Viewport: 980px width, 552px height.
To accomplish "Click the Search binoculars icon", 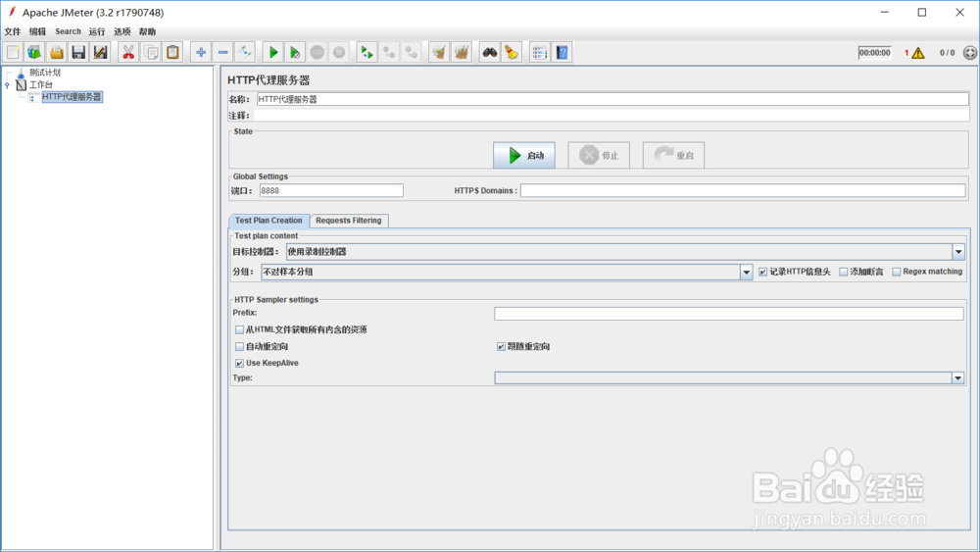I will 489,53.
